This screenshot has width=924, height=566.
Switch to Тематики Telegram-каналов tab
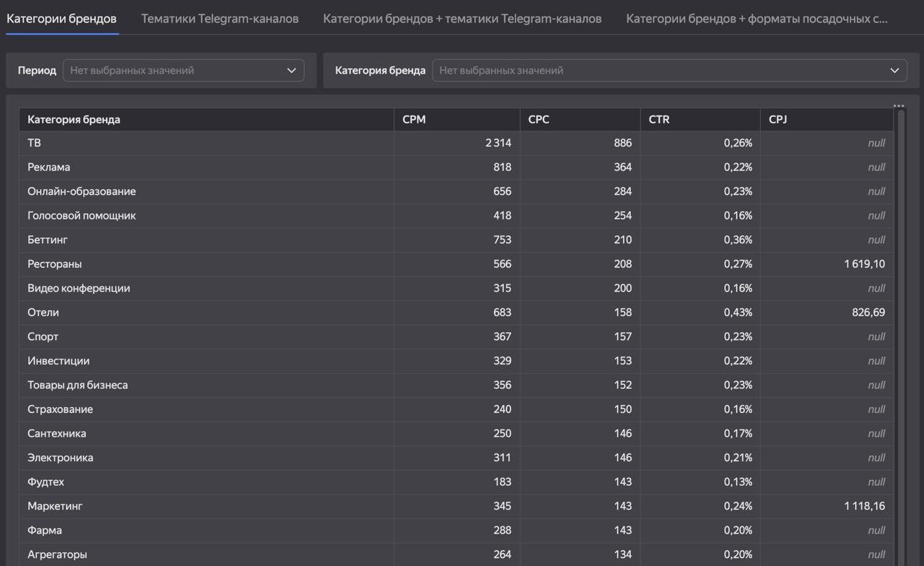219,18
